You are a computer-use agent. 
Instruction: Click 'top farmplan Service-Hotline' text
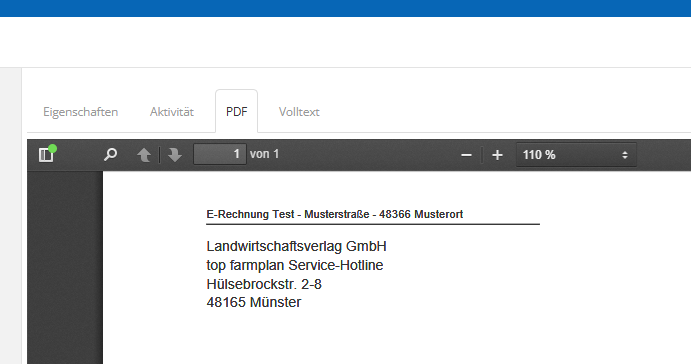(x=295, y=265)
